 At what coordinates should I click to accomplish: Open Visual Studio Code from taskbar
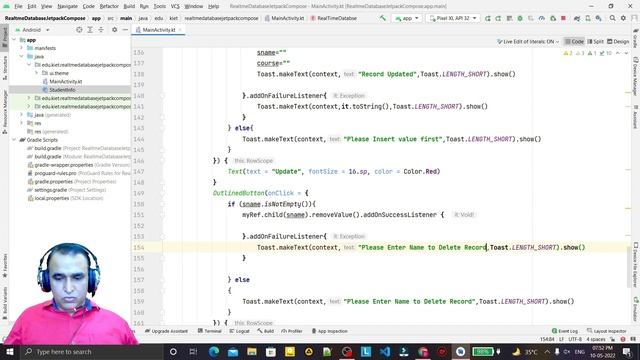(x=384, y=351)
